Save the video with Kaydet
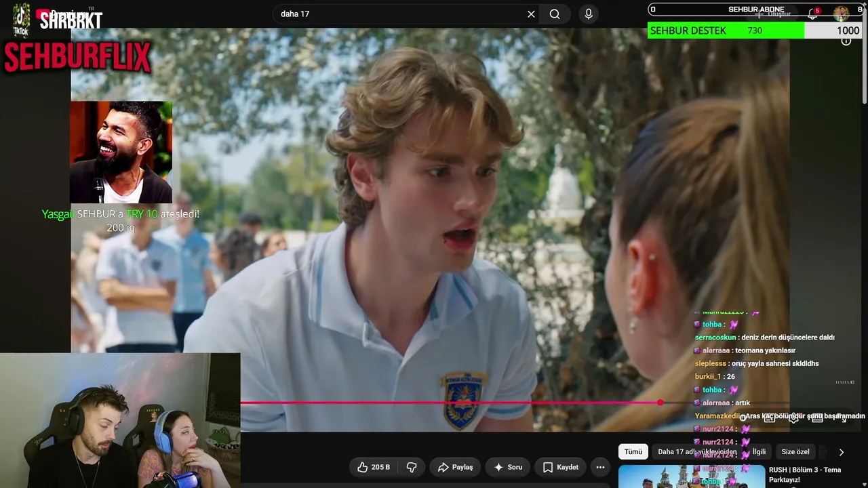Image resolution: width=868 pixels, height=488 pixels. (x=560, y=467)
